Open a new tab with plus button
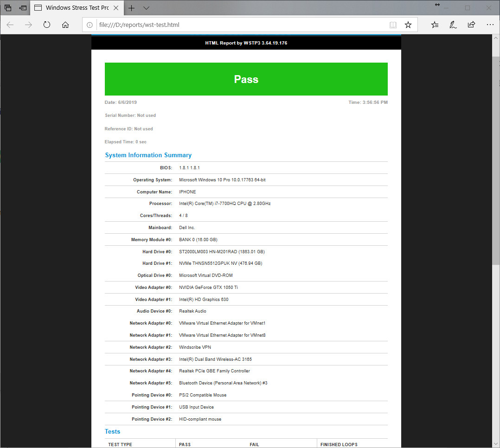This screenshot has height=448, width=500. [132, 8]
